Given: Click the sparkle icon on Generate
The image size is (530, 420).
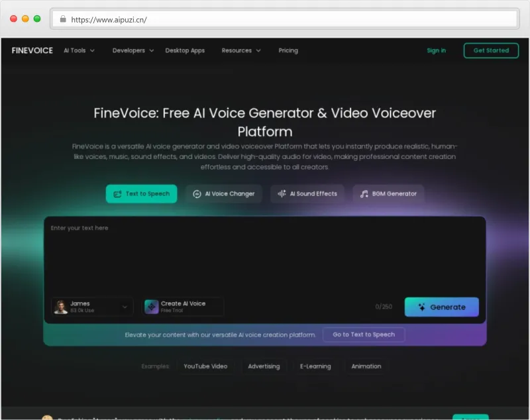Looking at the screenshot, I should 421,307.
